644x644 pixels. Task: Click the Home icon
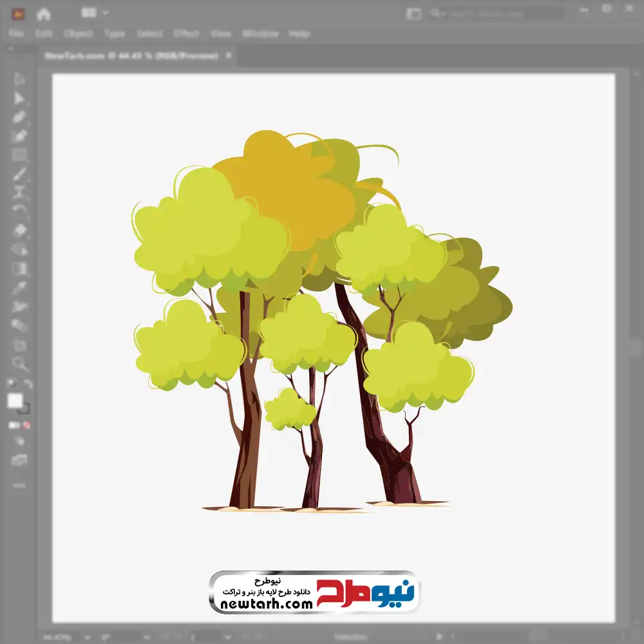(x=44, y=14)
